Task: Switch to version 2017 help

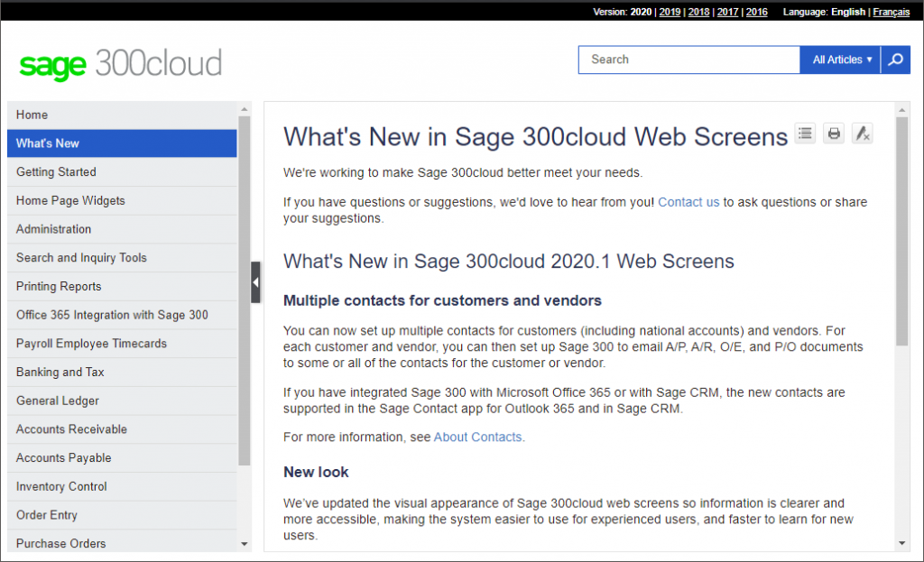Action: pyautogui.click(x=728, y=12)
